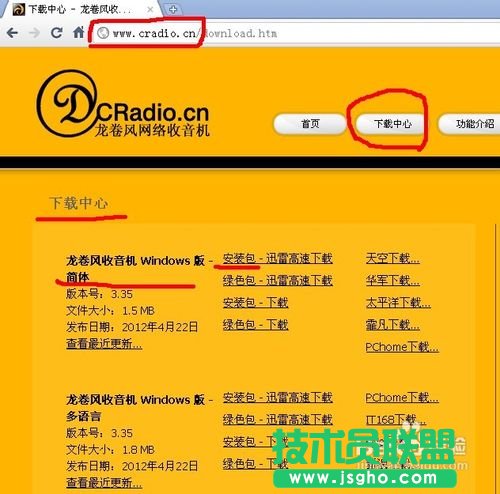
Task: Click 绿色包 - 迅雷高速下载 for 简体 version
Action: [x=278, y=281]
